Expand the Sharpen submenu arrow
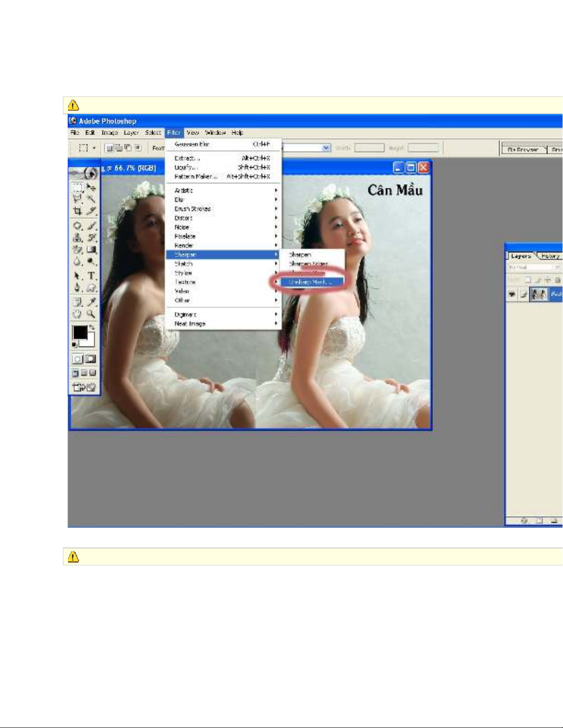Image resolution: width=563 pixels, height=728 pixels. point(276,254)
